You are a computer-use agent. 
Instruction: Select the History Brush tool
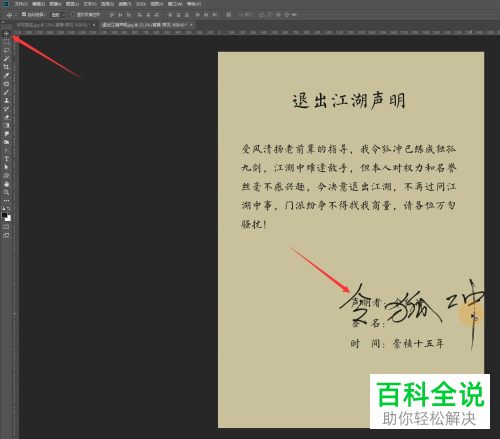coord(6,109)
